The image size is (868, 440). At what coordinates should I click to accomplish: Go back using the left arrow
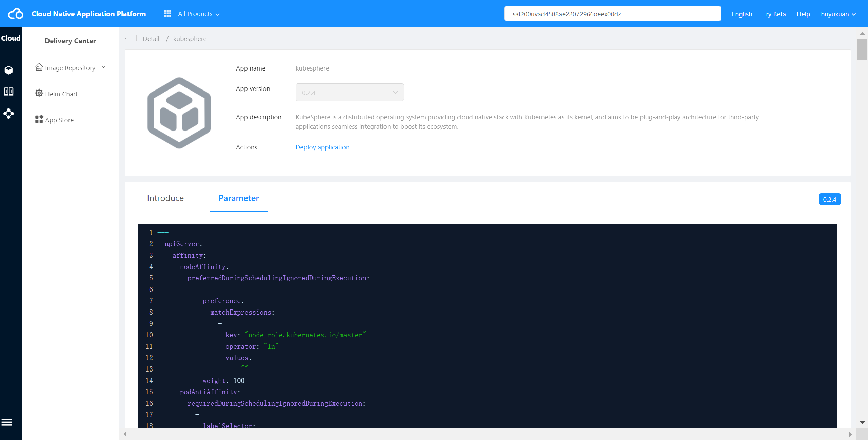tap(127, 38)
